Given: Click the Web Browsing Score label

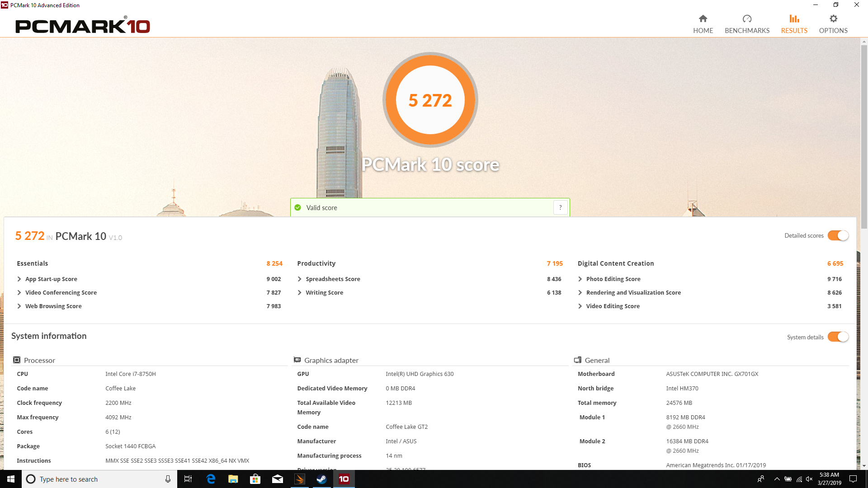Looking at the screenshot, I should 53,306.
